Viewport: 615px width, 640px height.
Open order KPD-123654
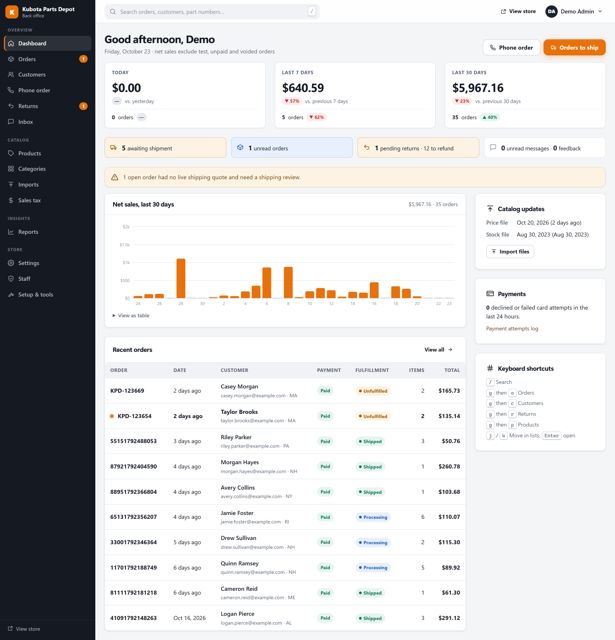pyautogui.click(x=134, y=416)
